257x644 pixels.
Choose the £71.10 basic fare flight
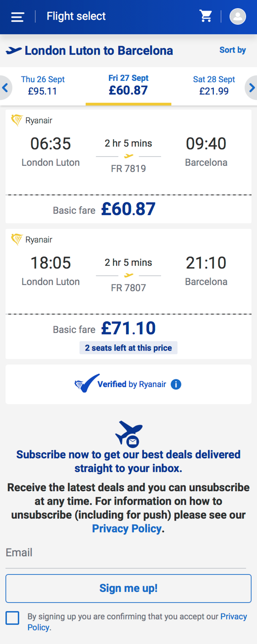click(128, 328)
